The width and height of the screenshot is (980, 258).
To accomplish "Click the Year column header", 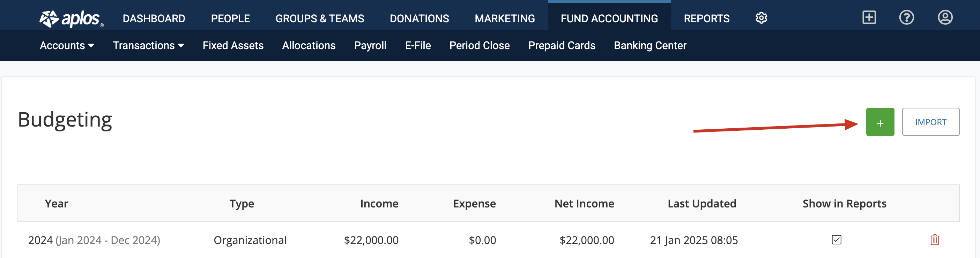I will click(x=56, y=204).
